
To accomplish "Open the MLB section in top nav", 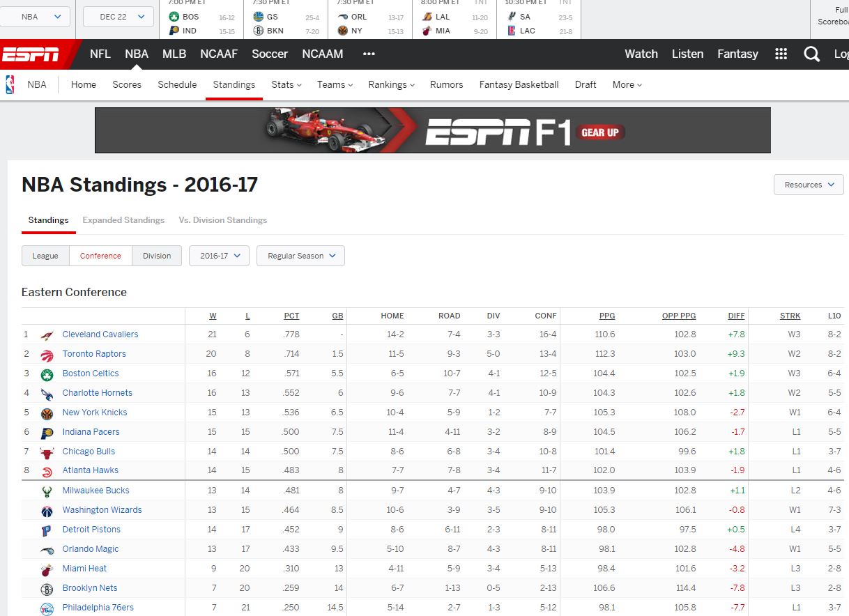I will tap(174, 54).
